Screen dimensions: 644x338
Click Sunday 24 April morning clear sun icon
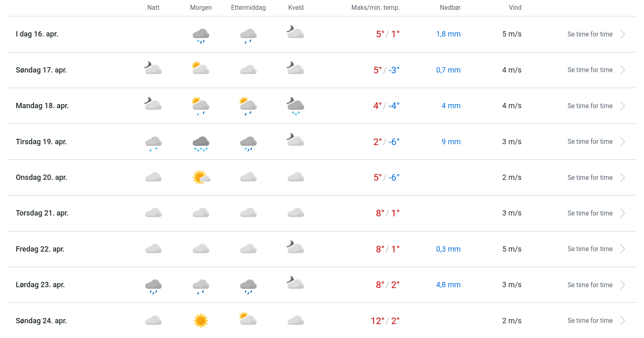tap(201, 320)
